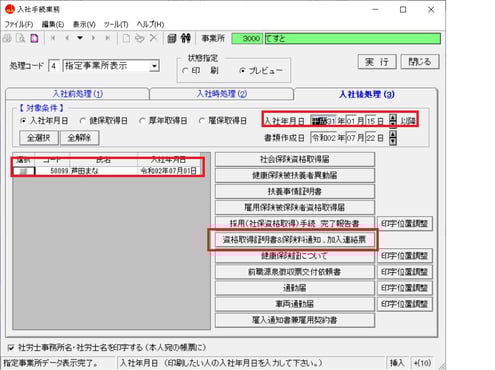This screenshot has height=370, width=495.
Task: Click 印字位置調整 beside 通勤届
Action: click(405, 288)
